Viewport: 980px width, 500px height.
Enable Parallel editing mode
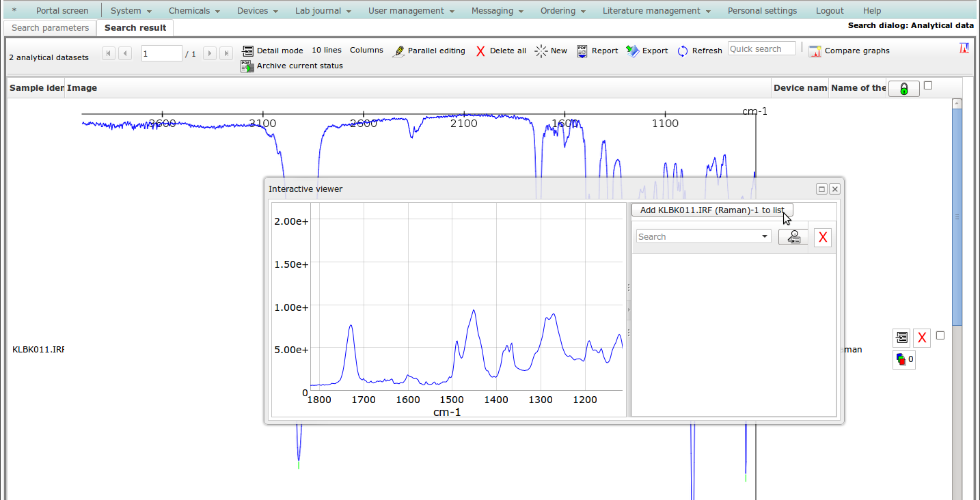428,51
